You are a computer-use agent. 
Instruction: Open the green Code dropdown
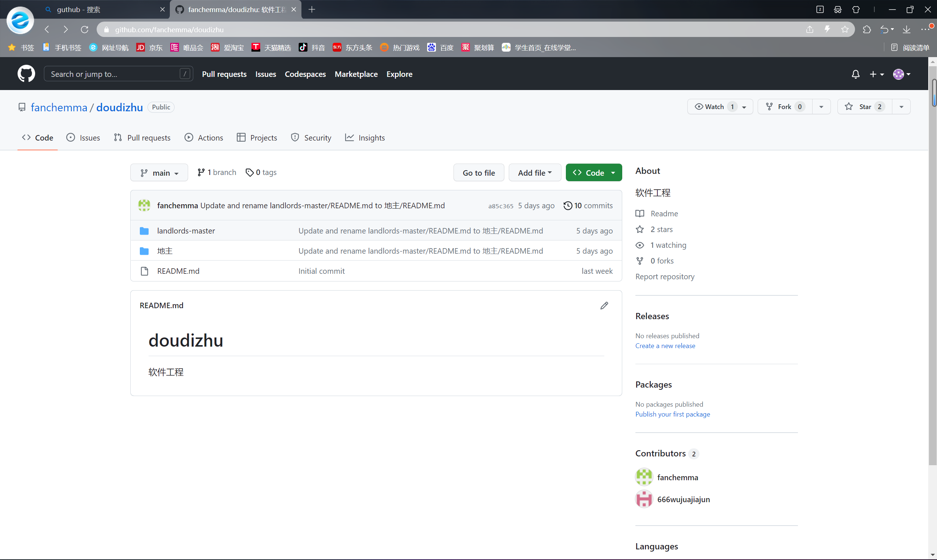[593, 173]
